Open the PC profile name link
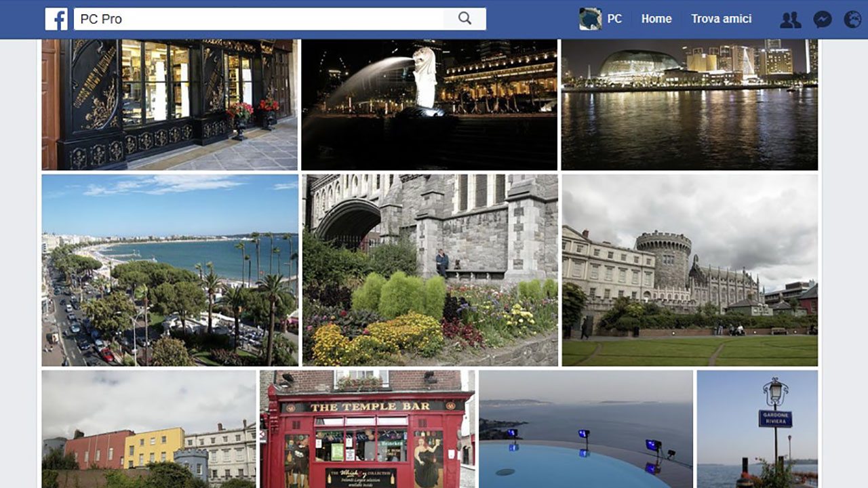Screen dimensions: 868x488 (x=614, y=19)
